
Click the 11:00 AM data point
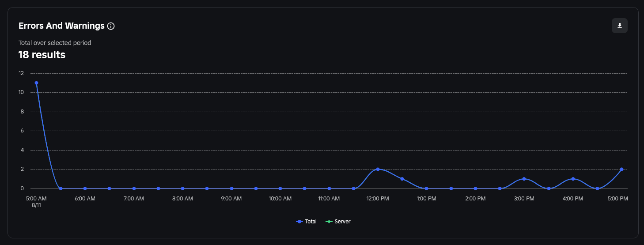(x=329, y=188)
